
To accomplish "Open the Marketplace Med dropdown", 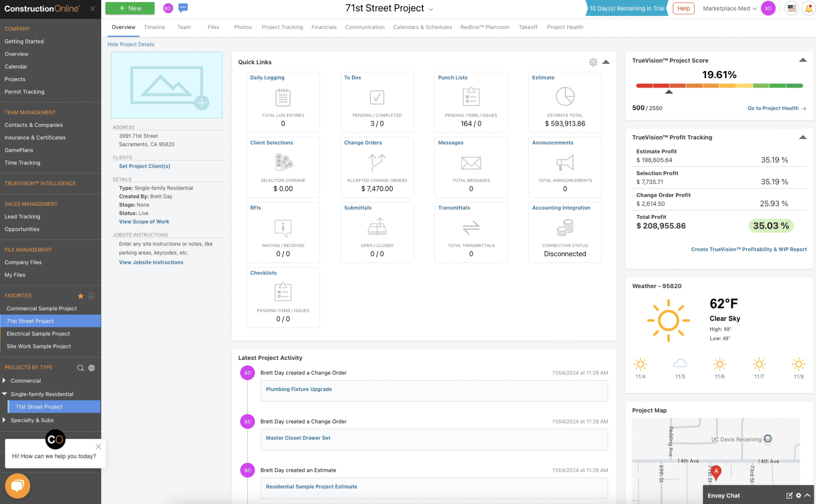I will click(x=728, y=8).
